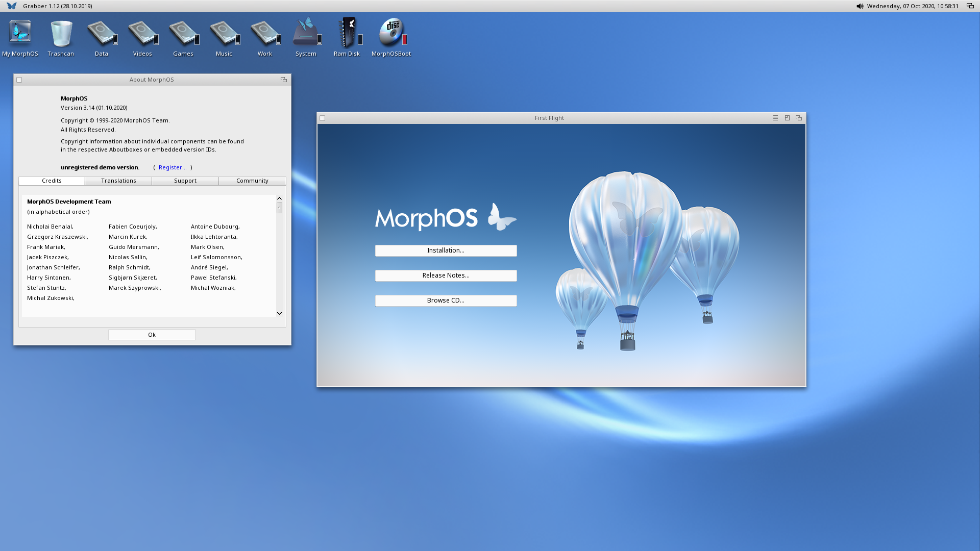Switch to the Support tab

tap(185, 181)
